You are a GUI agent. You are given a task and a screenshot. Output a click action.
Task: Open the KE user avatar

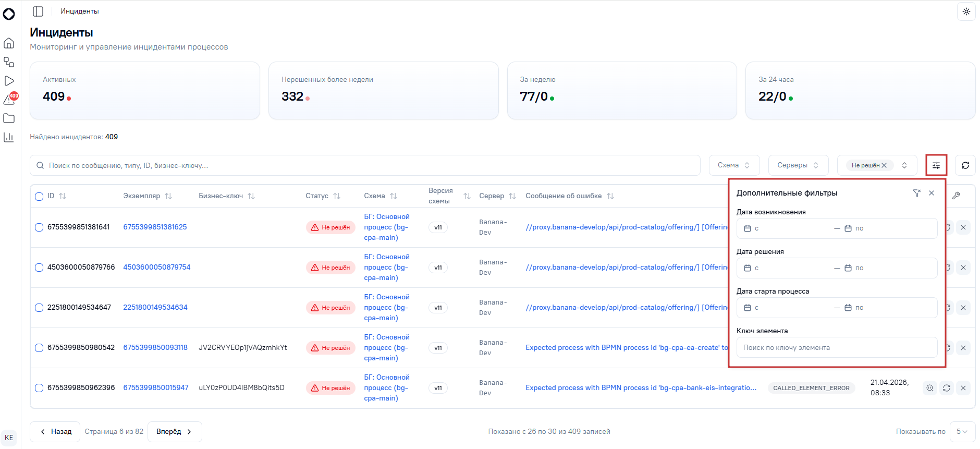[x=9, y=438]
